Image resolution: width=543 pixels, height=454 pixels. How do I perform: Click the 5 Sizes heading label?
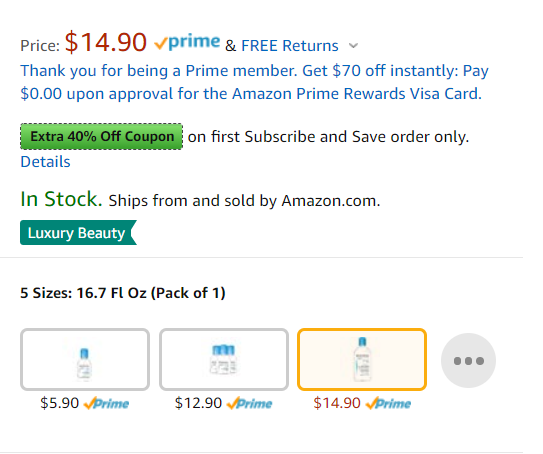point(123,293)
